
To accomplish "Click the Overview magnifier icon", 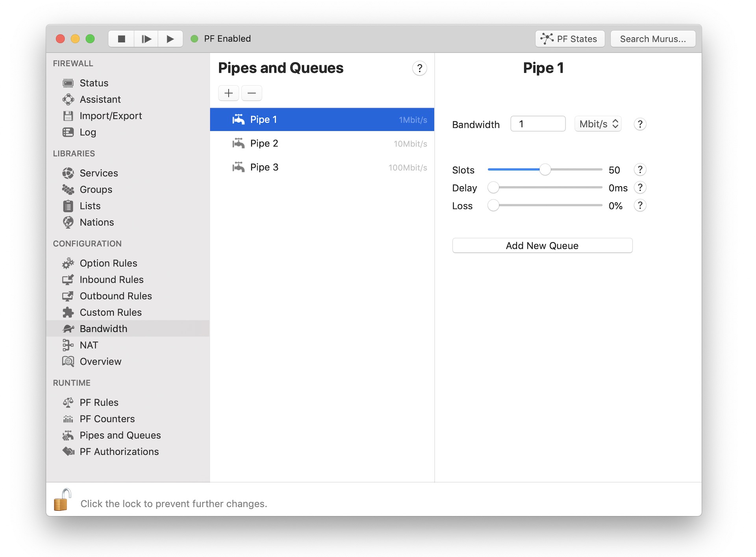I will pyautogui.click(x=68, y=361).
